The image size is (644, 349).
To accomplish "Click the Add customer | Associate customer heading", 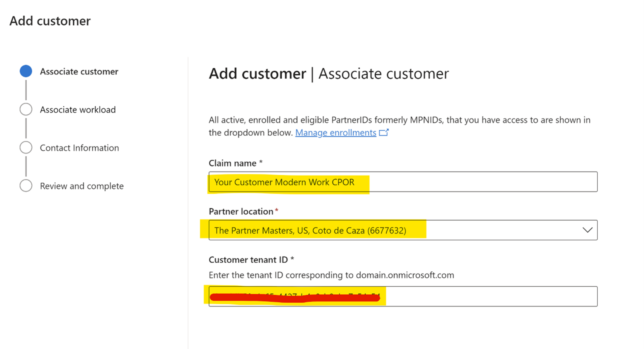I will [x=329, y=74].
